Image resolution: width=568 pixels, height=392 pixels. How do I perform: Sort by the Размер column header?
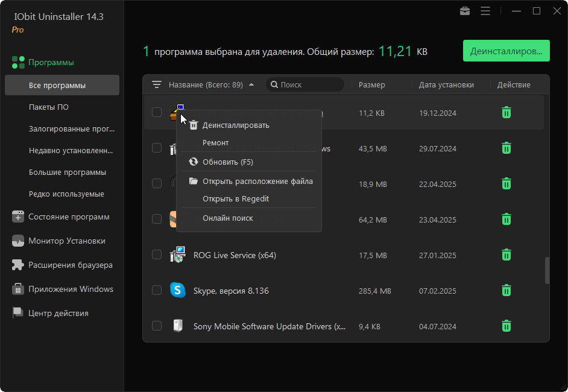[371, 85]
